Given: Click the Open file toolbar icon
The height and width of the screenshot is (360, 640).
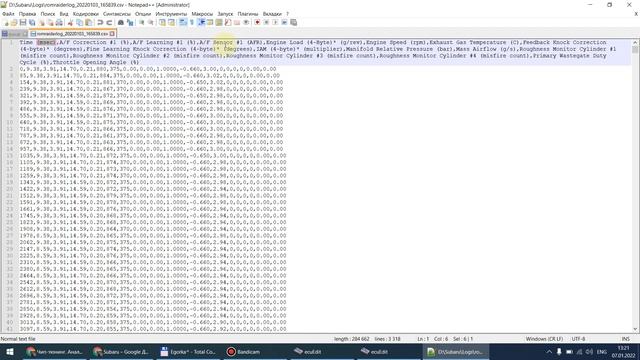Looking at the screenshot, I should 14,22.
